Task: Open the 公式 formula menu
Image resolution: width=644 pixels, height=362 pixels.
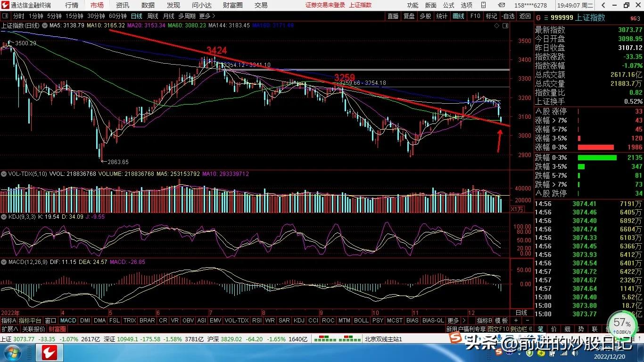Action: (x=448, y=5)
